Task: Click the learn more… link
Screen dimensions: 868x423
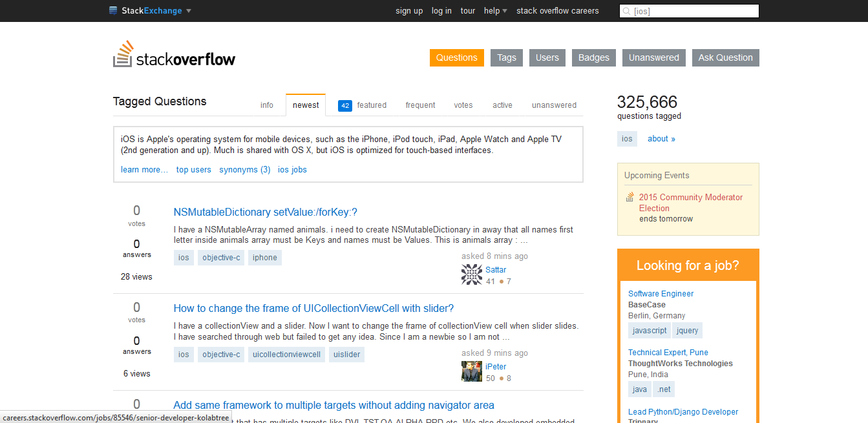Action: (x=144, y=170)
